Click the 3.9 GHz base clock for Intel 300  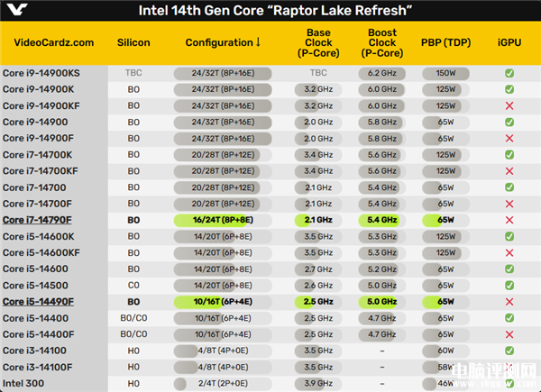pos(318,383)
